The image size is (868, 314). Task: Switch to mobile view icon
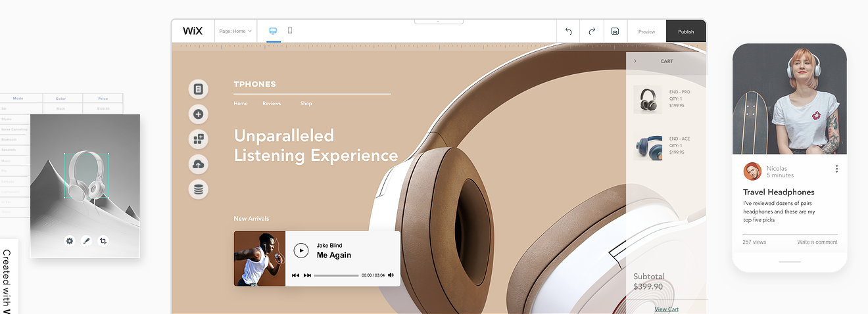coord(290,31)
